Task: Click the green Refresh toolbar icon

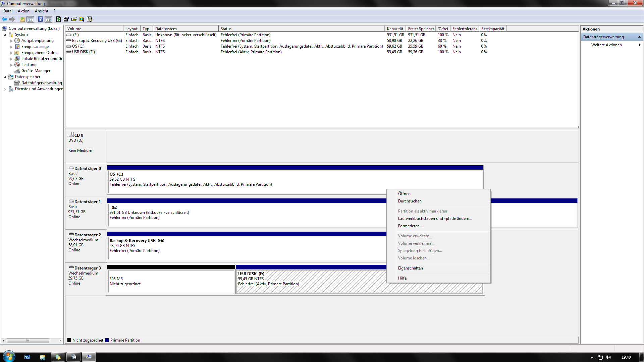Action: click(58, 19)
